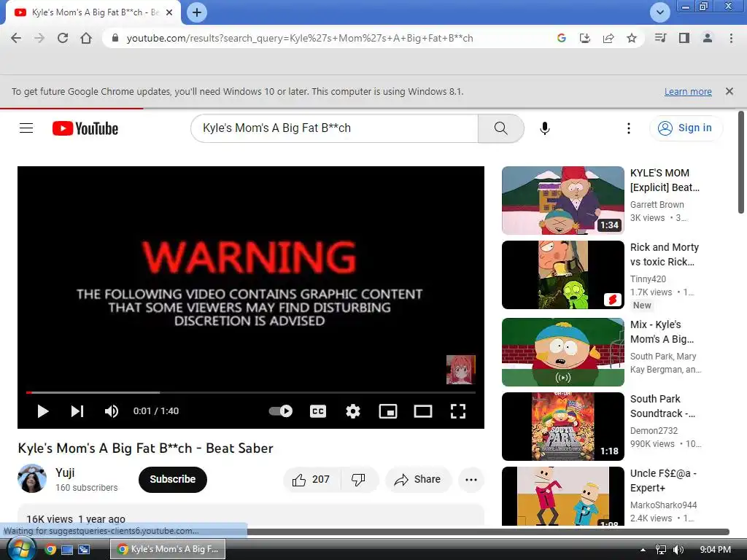Open the system tray volume icon
The image size is (747, 560).
coord(678,550)
